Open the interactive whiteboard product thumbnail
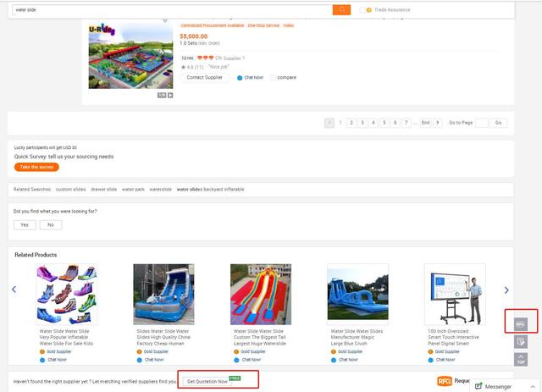Image resolution: width=542 pixels, height=392 pixels. pyautogui.click(x=455, y=294)
